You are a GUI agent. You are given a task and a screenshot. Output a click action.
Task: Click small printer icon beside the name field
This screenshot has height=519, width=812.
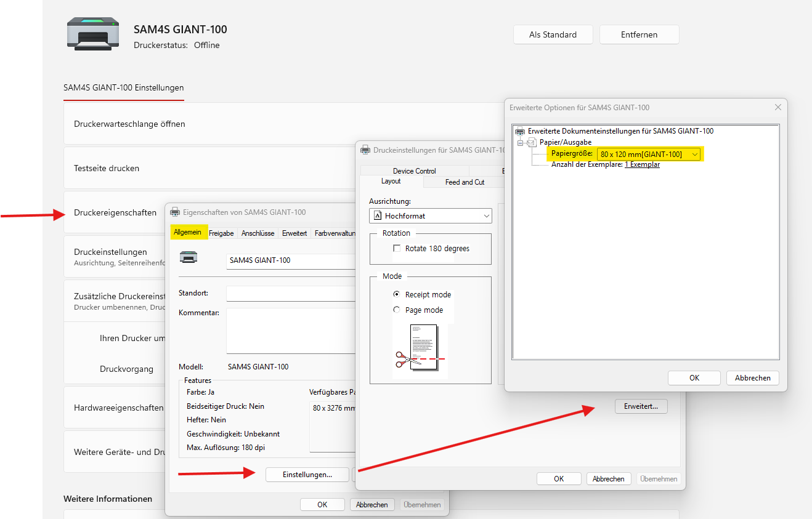pos(188,257)
